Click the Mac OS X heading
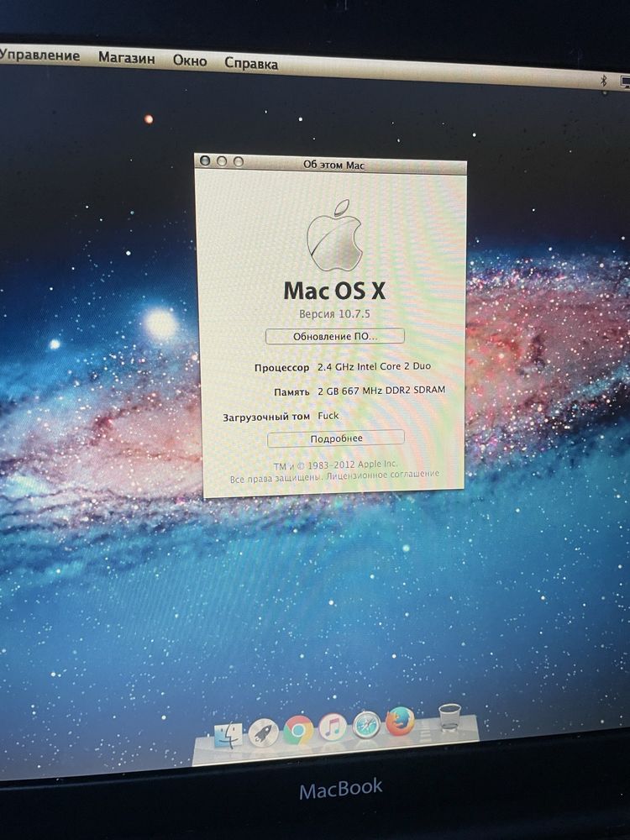Viewport: 630px width, 840px height. click(334, 291)
